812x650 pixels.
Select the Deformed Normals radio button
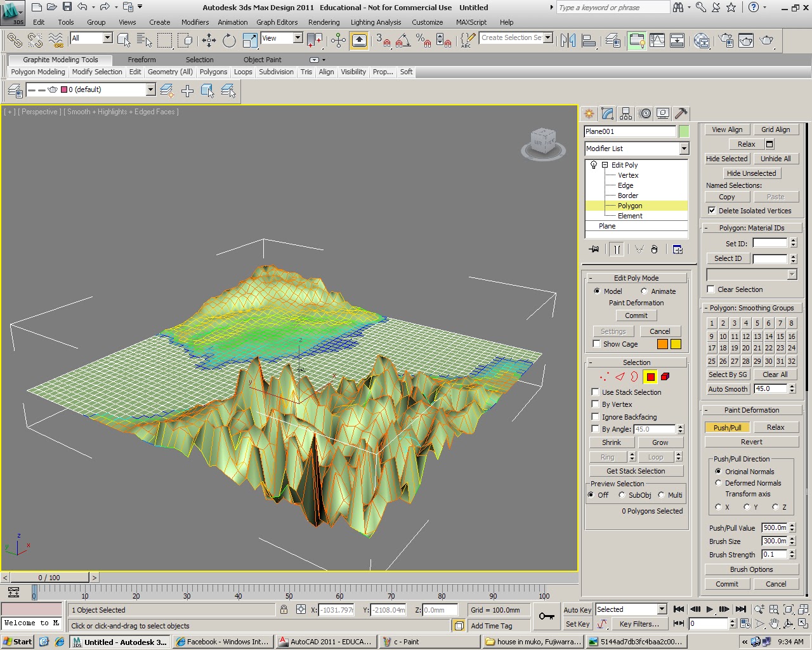click(x=718, y=483)
